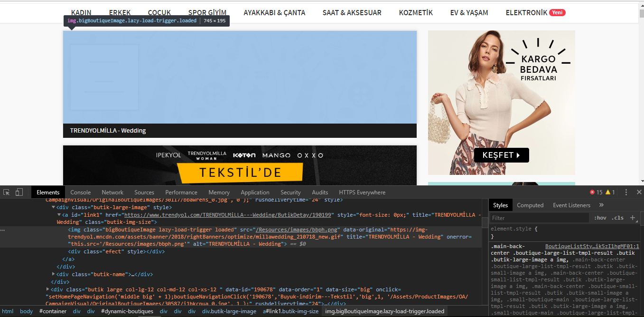Open the HTTPS Everywhere tab
This screenshot has width=644, height=317.
(362, 192)
